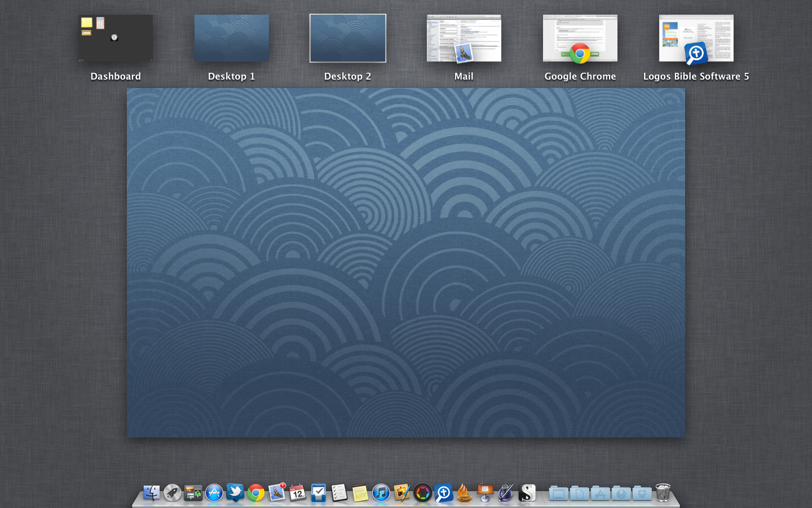The height and width of the screenshot is (508, 812).
Task: Open the picture-and-paintbrush app in Dock
Action: coord(402,493)
